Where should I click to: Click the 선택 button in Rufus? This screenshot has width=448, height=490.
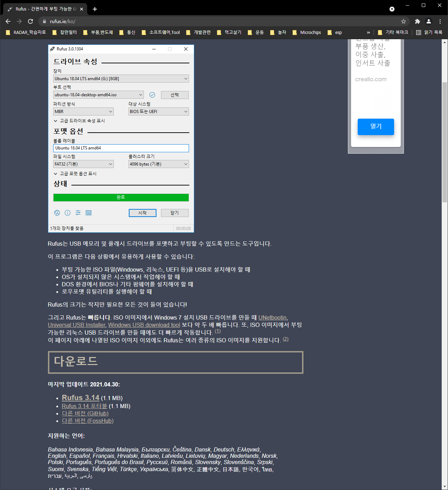click(x=175, y=95)
